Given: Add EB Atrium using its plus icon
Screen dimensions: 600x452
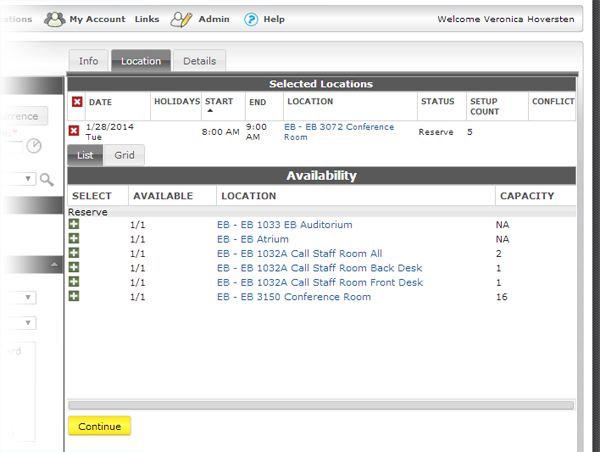Looking at the screenshot, I should [x=74, y=239].
